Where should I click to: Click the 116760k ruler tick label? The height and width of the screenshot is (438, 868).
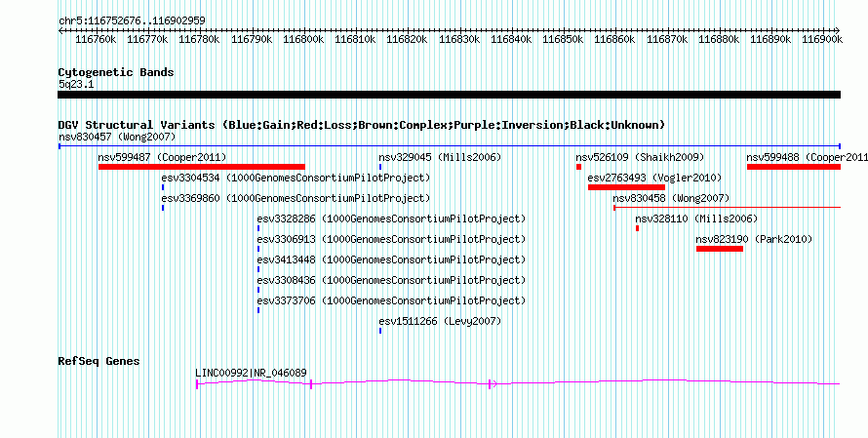click(96, 40)
